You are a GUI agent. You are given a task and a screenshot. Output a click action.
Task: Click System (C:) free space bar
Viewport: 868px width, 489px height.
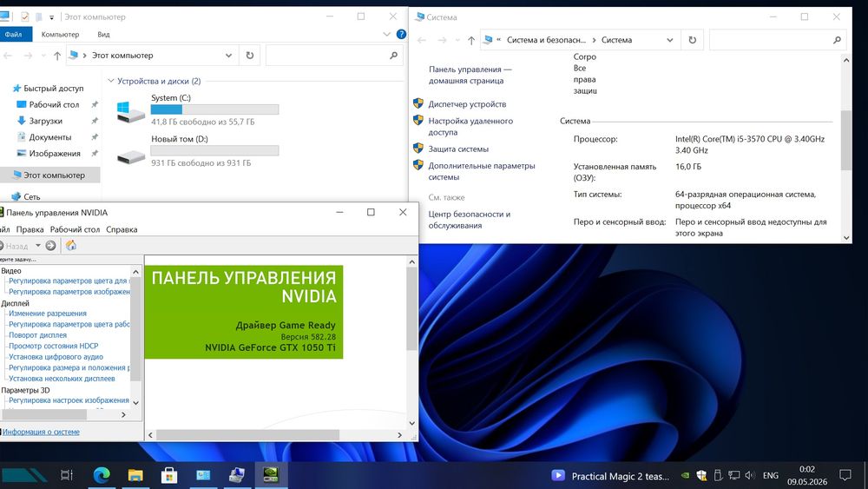[214, 109]
